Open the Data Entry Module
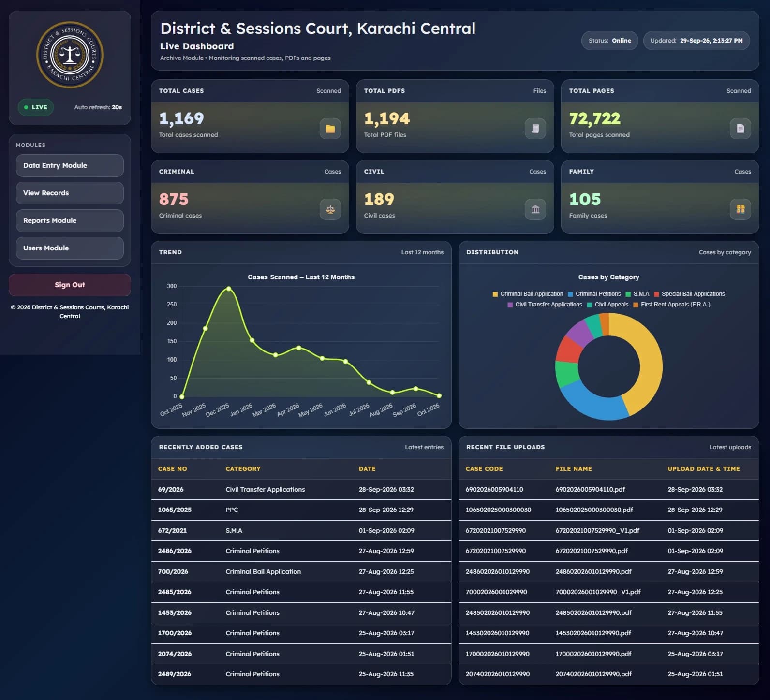Image resolution: width=770 pixels, height=700 pixels. (70, 165)
